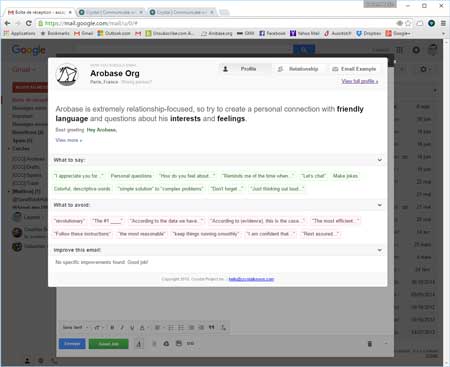Increase indent in compose toolbar
The height and width of the screenshot is (367, 450).
pyautogui.click(x=201, y=328)
